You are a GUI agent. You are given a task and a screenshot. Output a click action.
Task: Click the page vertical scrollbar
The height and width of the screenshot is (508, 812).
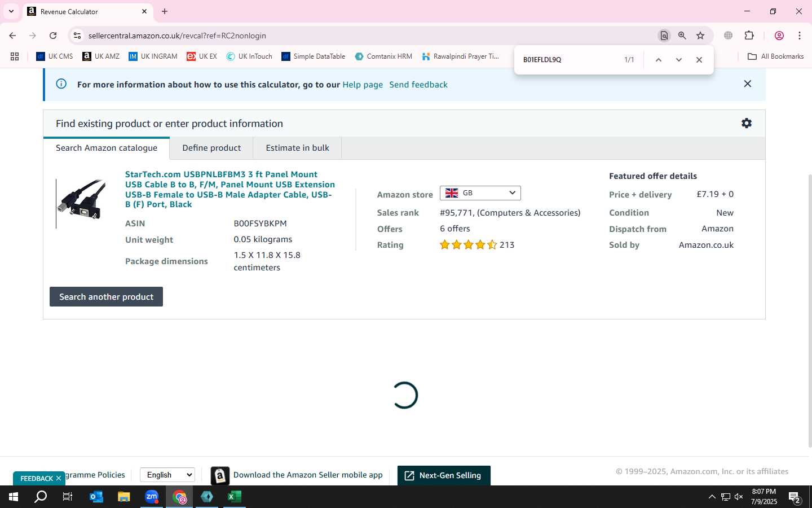809,310
